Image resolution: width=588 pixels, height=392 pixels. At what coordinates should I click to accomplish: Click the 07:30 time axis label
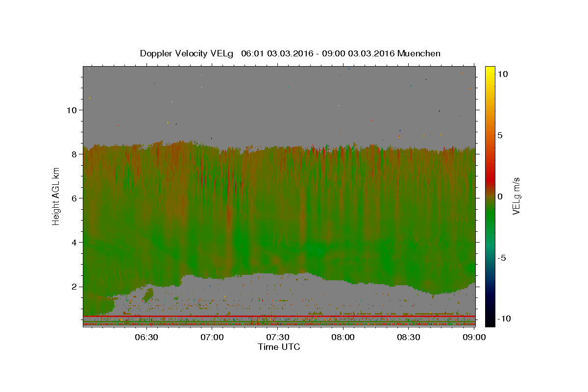click(278, 337)
